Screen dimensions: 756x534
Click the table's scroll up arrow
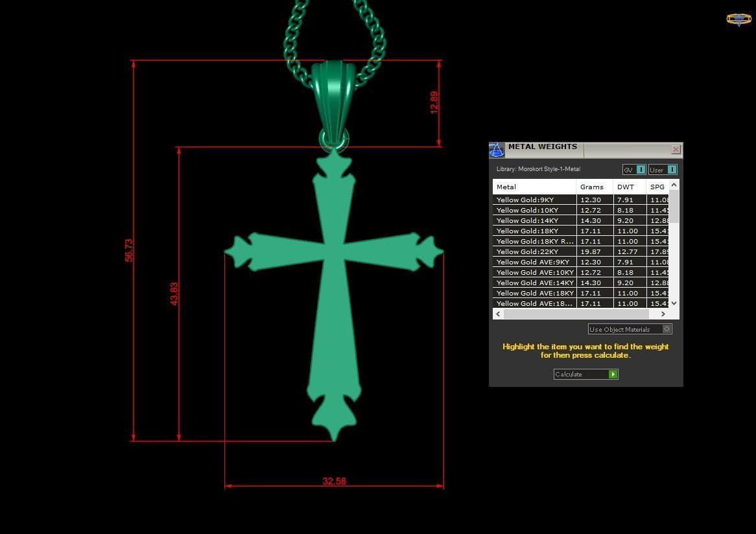pyautogui.click(x=674, y=185)
